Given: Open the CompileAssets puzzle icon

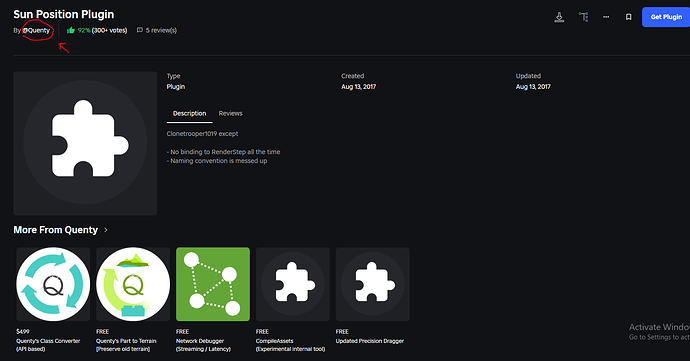Looking at the screenshot, I should [293, 284].
